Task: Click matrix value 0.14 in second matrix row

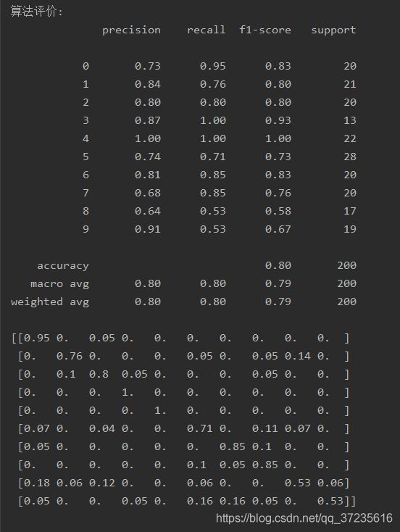Action: point(298,357)
